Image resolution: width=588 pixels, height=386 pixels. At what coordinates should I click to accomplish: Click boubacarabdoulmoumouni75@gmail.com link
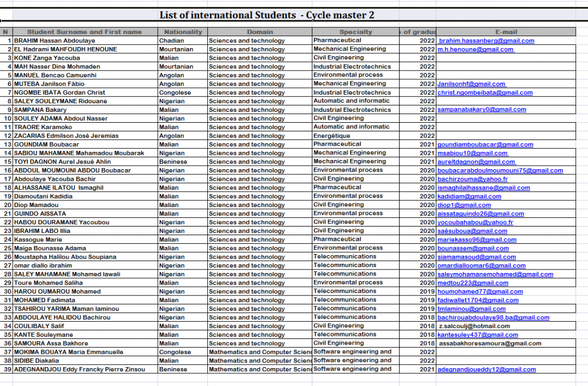point(500,170)
